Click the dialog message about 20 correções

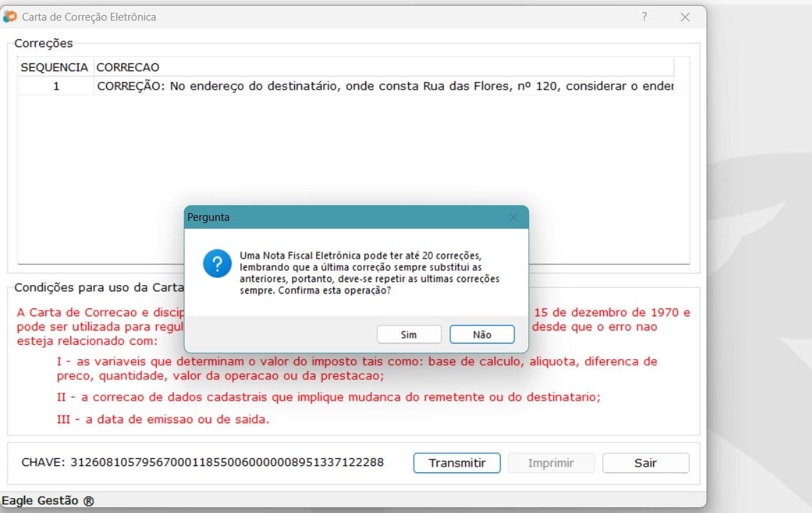369,273
